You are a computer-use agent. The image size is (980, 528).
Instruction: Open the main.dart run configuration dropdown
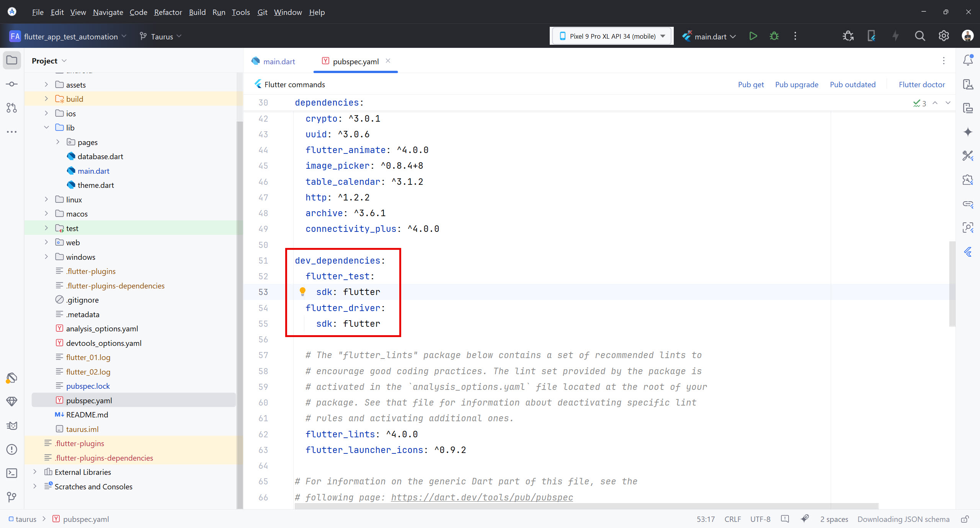coord(709,36)
